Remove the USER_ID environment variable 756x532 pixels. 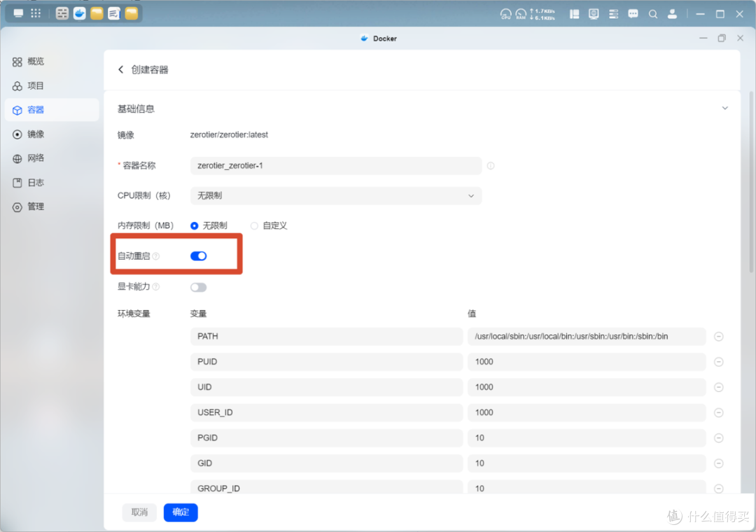718,412
